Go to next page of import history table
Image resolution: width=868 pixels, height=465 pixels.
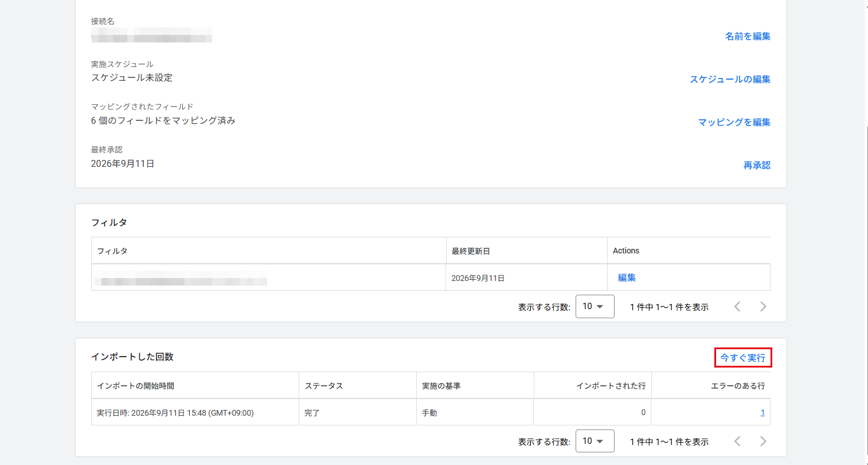pos(763,441)
